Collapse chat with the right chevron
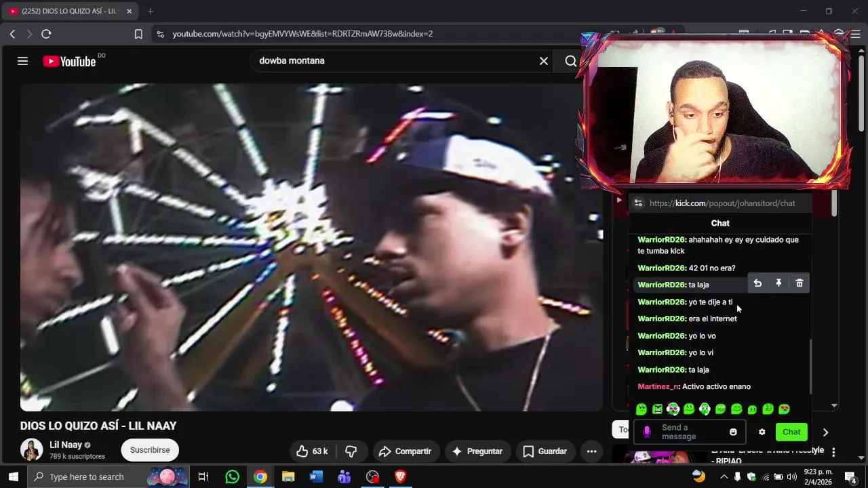Screen dimensions: 868x488 [x=825, y=432]
